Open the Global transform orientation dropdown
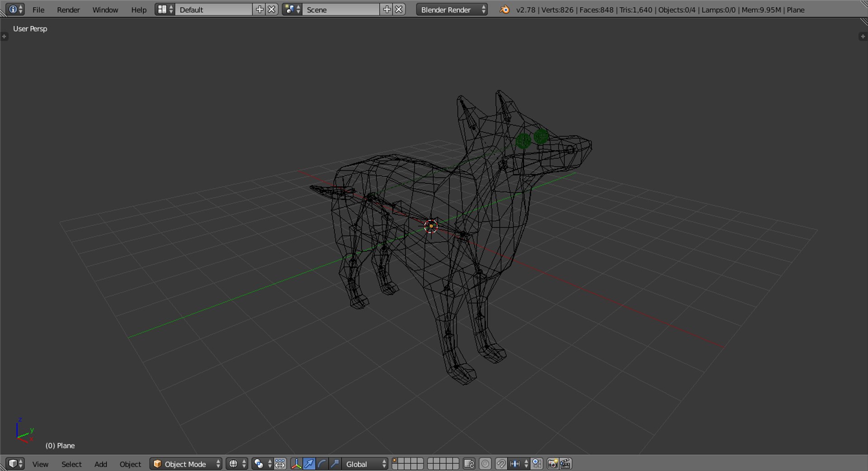This screenshot has height=471, width=868. click(365, 464)
